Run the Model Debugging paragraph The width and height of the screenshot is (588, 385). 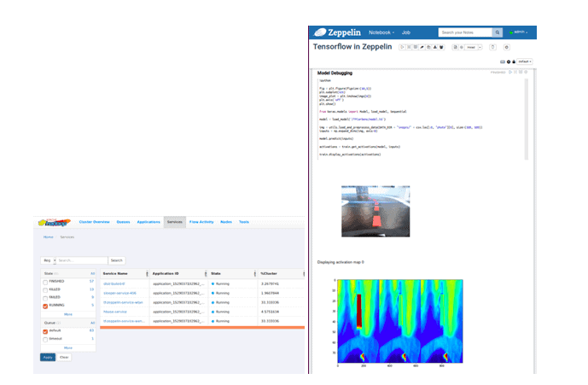click(509, 73)
